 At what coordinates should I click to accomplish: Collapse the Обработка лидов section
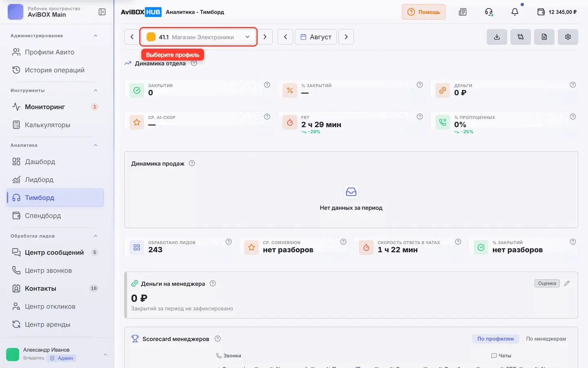pos(96,236)
